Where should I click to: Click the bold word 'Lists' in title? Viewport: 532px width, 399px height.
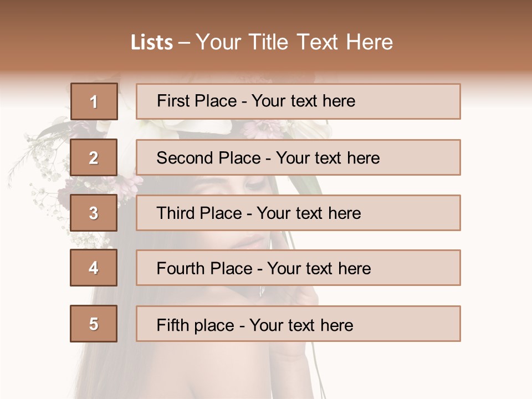pos(152,42)
